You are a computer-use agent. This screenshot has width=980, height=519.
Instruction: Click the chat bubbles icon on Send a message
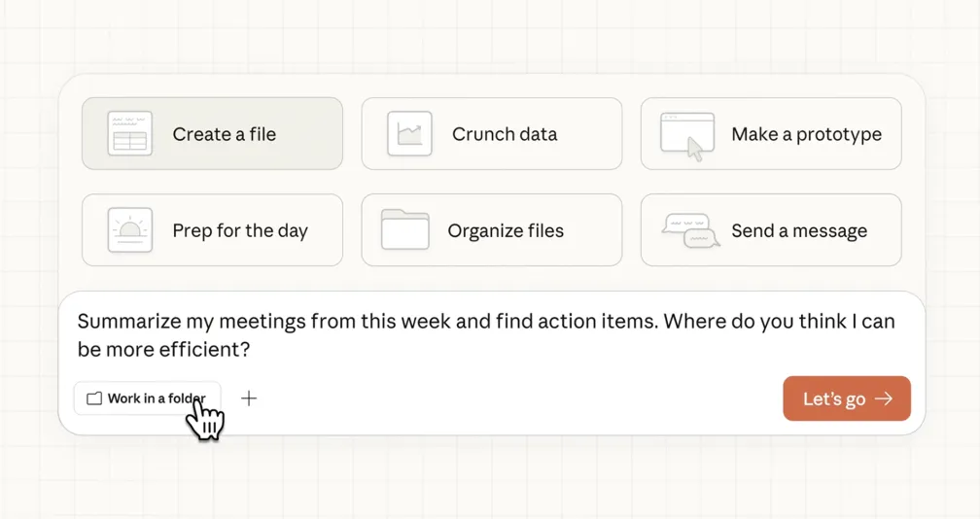pyautogui.click(x=689, y=230)
